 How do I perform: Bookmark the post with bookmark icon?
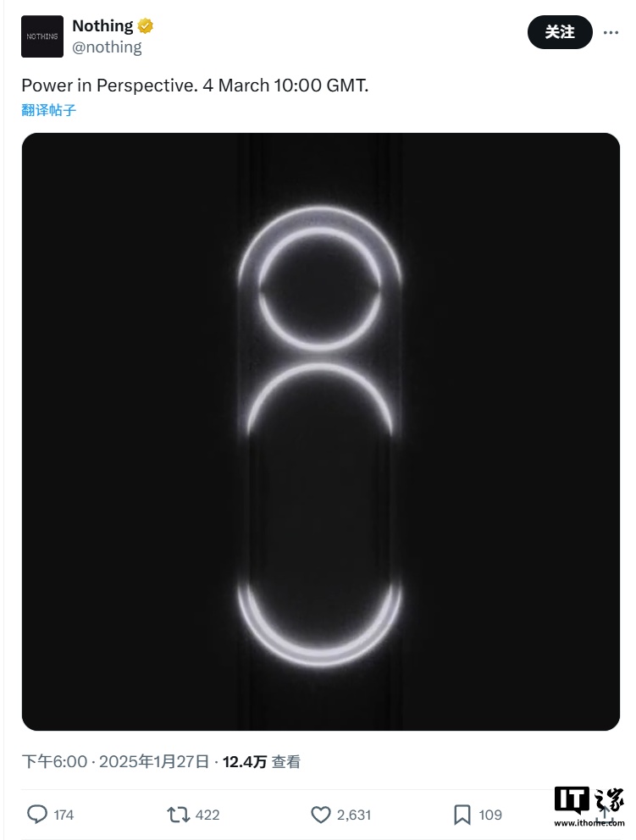[x=462, y=815]
